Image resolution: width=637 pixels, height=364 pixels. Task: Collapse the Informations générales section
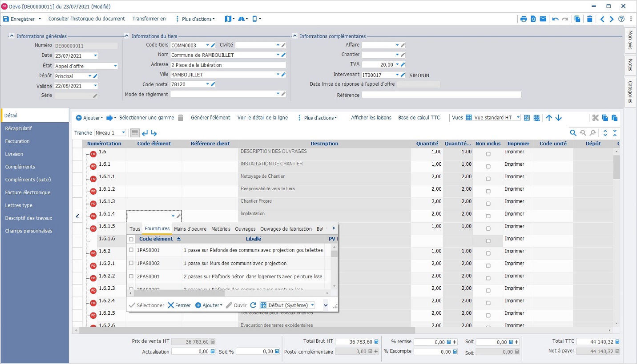(x=12, y=36)
